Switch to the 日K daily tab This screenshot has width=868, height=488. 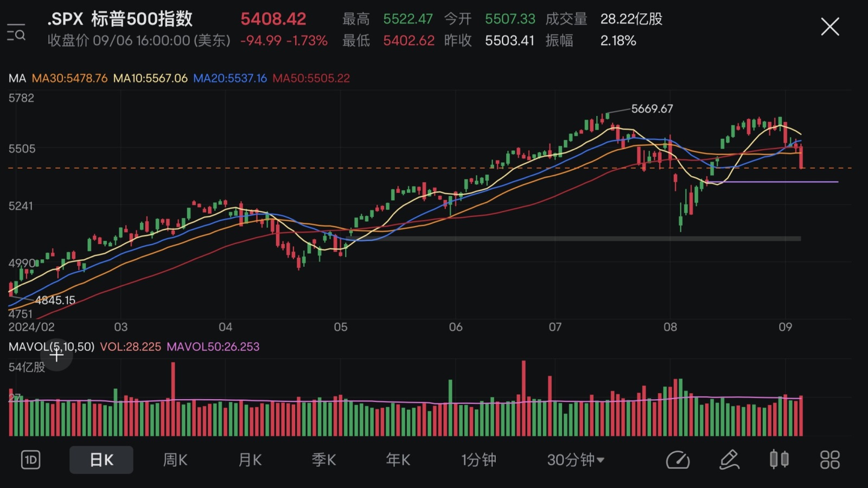(101, 460)
